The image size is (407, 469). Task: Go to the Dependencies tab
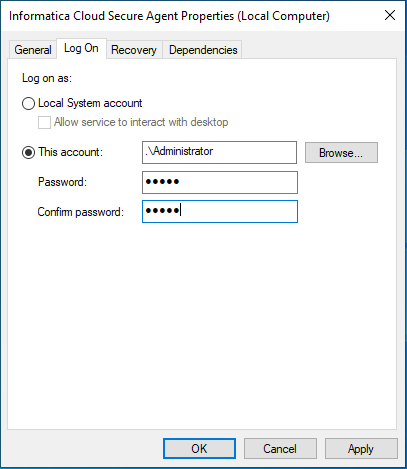click(x=203, y=50)
